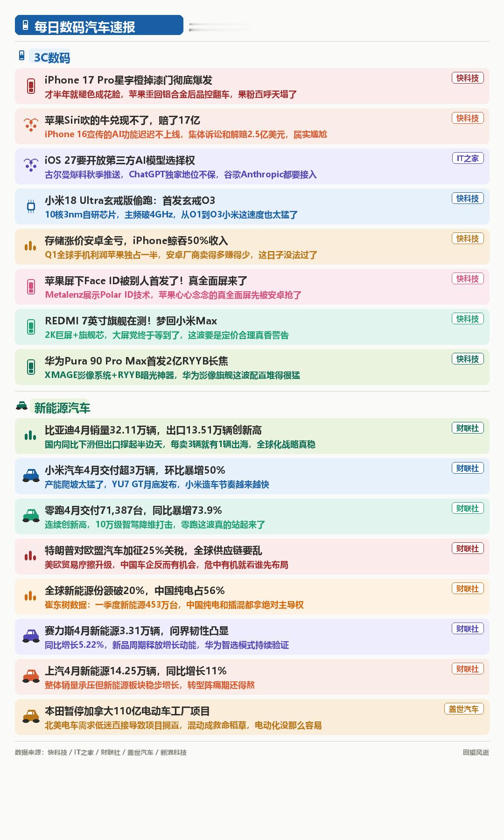Open headline 存储涨价安卓全亏
The height and width of the screenshot is (840, 504).
[136, 240]
